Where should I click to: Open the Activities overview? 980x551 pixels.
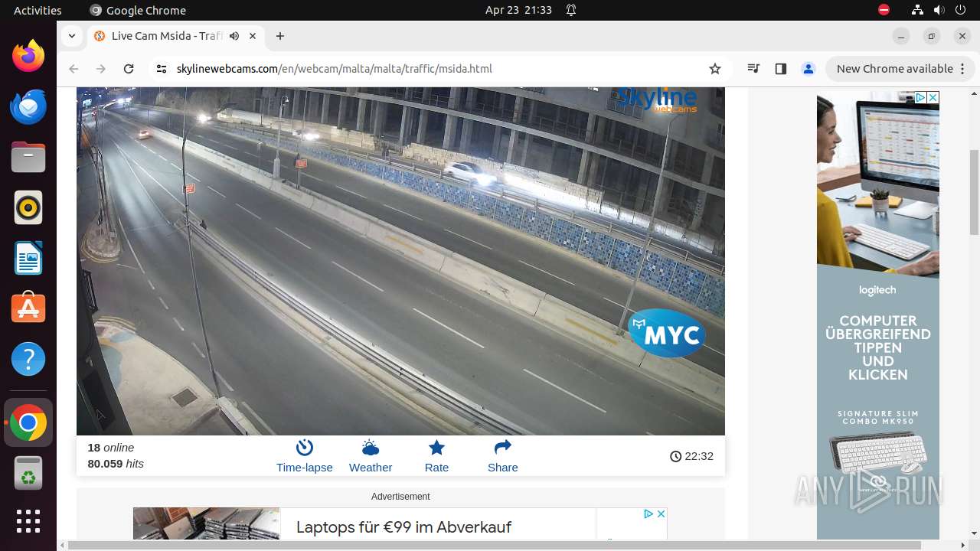coord(38,10)
